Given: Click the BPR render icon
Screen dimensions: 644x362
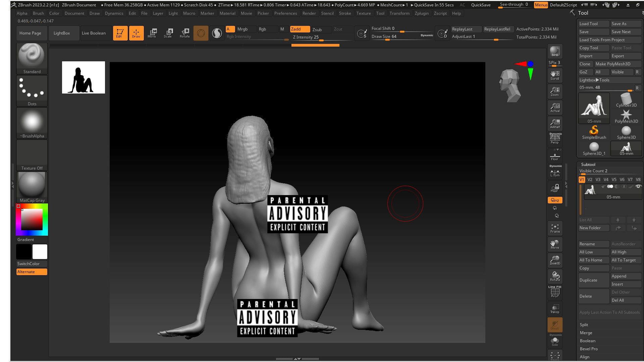Looking at the screenshot, I should (x=555, y=51).
